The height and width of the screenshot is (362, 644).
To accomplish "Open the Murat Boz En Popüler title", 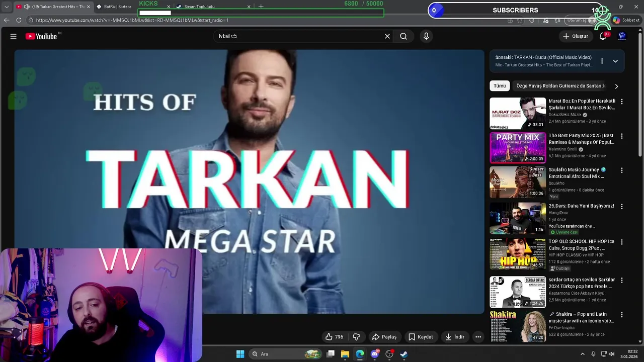I will point(582,104).
